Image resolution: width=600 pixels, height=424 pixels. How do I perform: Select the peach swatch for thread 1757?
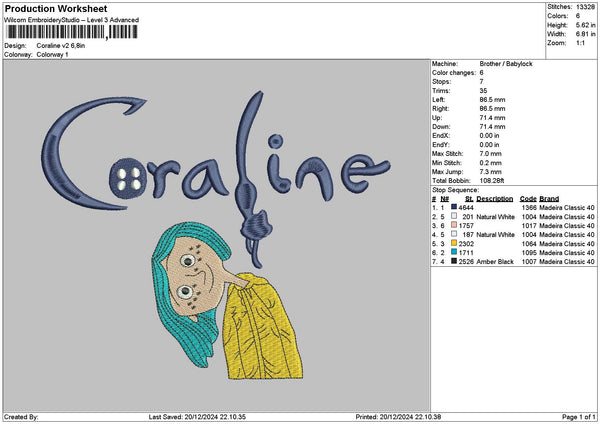coord(454,225)
